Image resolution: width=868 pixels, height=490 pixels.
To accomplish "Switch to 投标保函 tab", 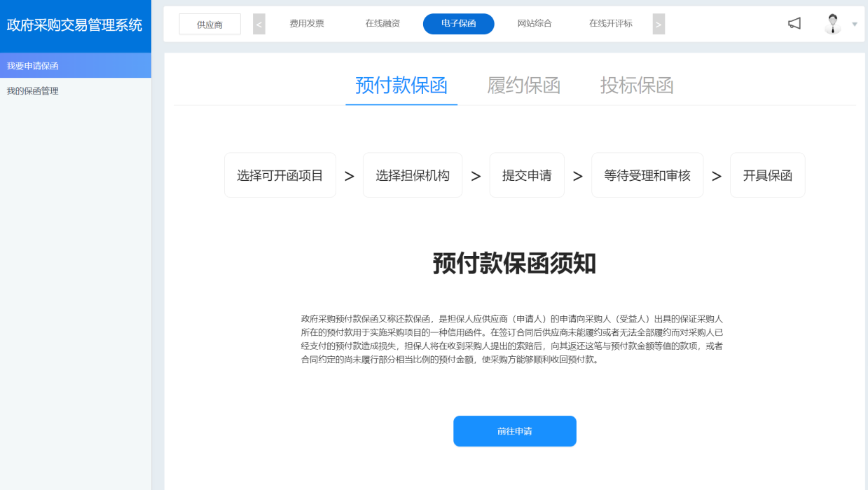I will point(637,86).
